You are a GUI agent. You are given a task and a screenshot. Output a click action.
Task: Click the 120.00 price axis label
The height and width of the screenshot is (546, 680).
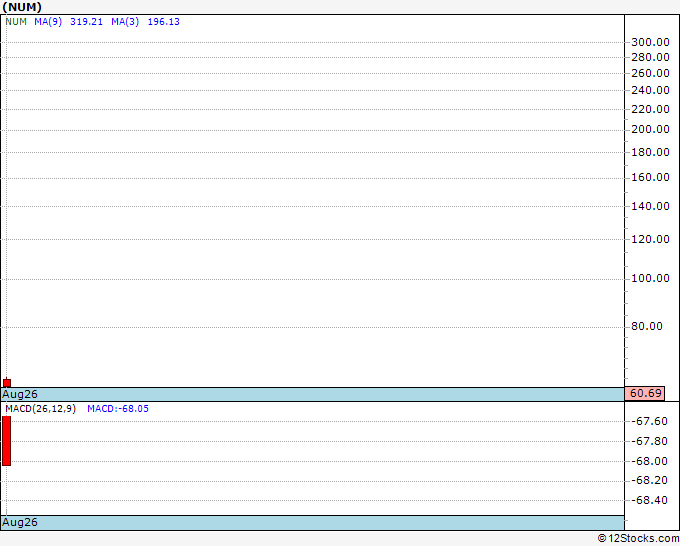tap(650, 239)
